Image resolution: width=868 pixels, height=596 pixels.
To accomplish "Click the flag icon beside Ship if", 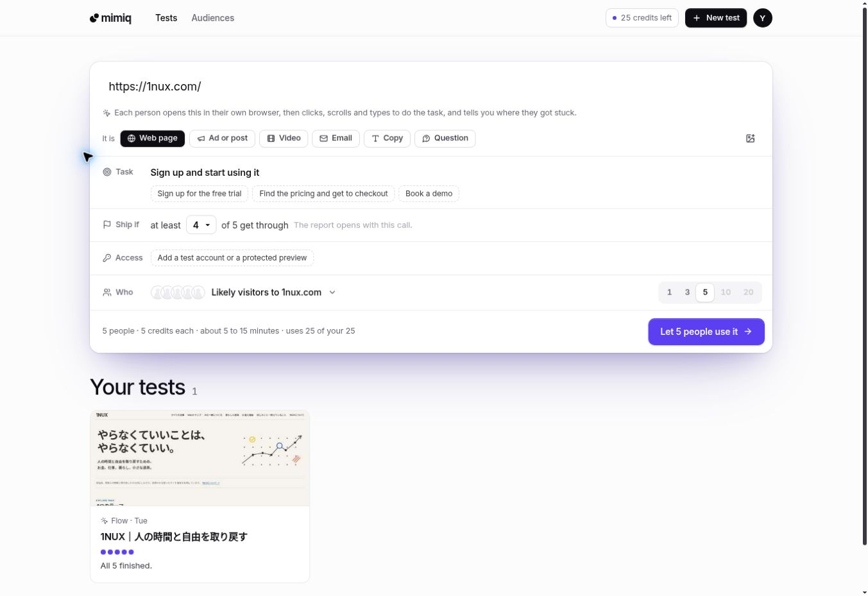I will [107, 225].
